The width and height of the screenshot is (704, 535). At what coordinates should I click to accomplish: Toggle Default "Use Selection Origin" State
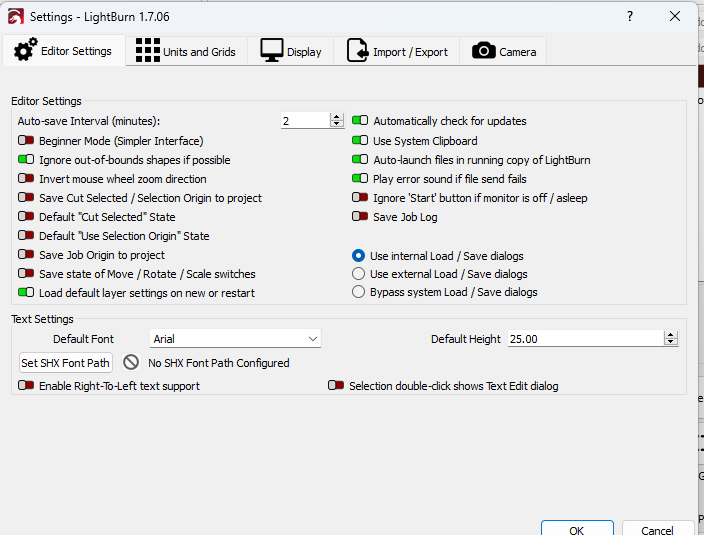[x=26, y=235]
